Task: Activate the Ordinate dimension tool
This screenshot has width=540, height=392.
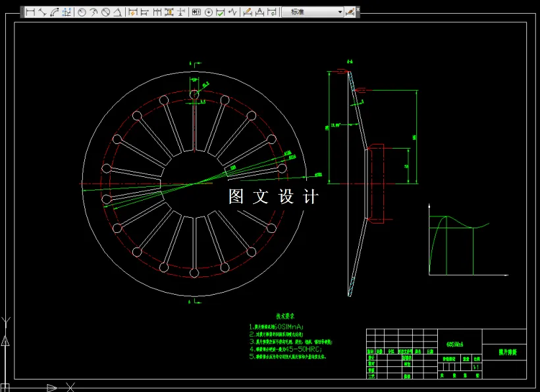Action: coord(67,12)
